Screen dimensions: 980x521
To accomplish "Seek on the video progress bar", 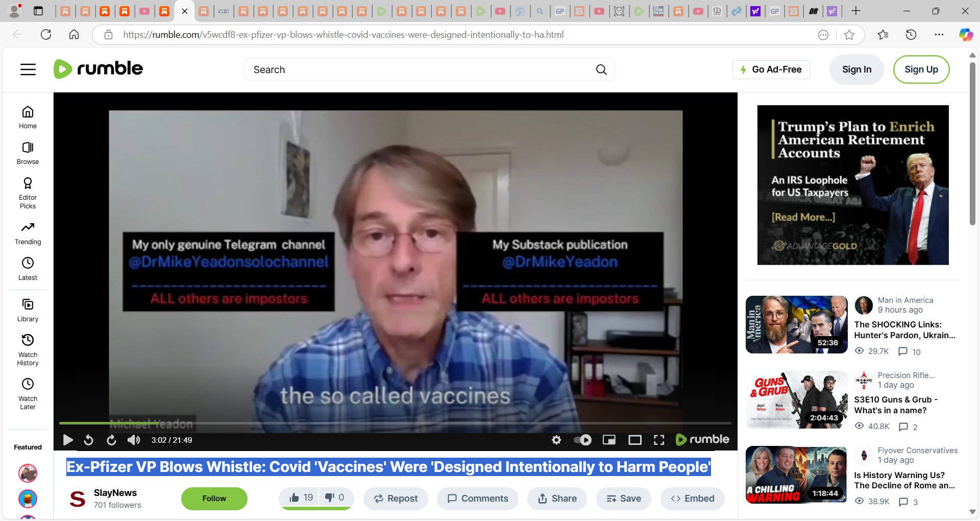I will pyautogui.click(x=395, y=423).
